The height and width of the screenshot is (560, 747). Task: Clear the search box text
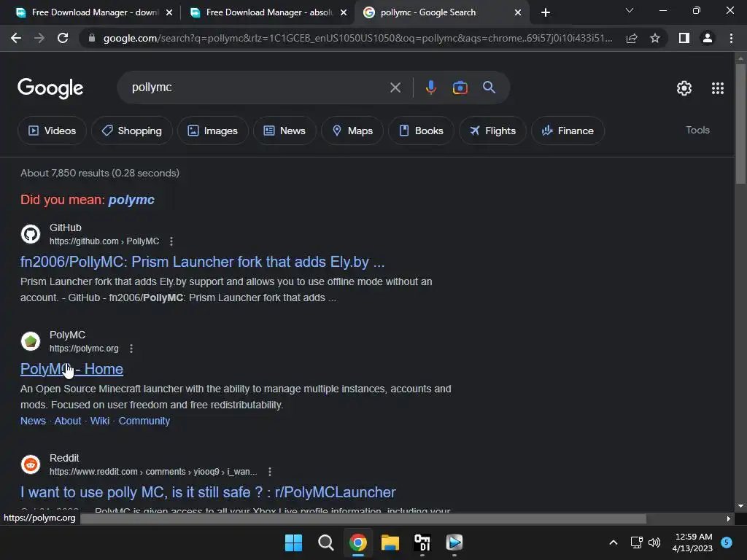[x=395, y=87]
